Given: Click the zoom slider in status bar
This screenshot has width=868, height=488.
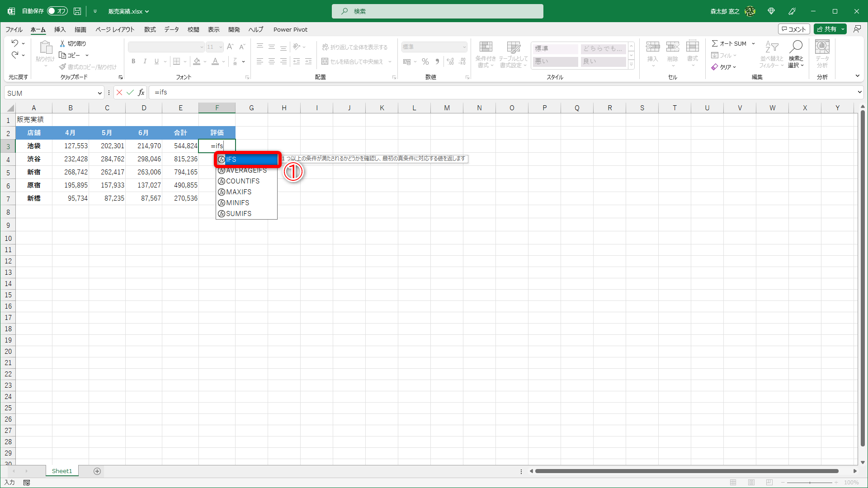Looking at the screenshot, I should pos(809,483).
